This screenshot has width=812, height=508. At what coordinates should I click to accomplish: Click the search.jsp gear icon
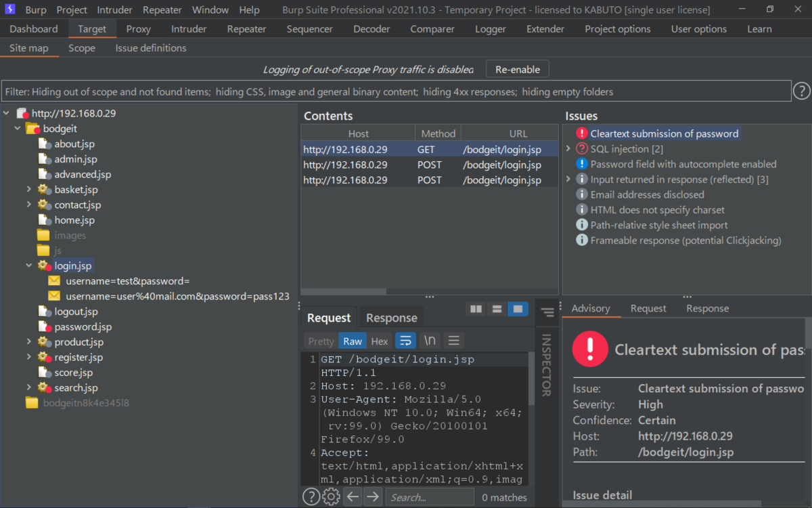[44, 387]
